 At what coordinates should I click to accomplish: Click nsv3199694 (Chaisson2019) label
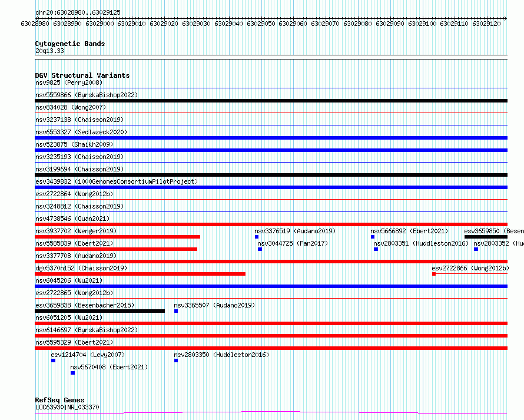pyautogui.click(x=79, y=169)
